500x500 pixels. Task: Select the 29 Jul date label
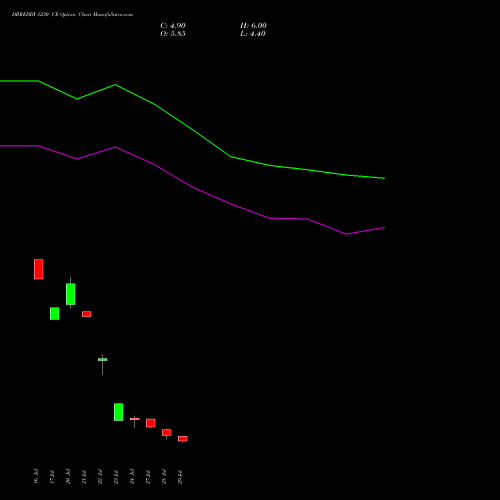tap(180, 476)
